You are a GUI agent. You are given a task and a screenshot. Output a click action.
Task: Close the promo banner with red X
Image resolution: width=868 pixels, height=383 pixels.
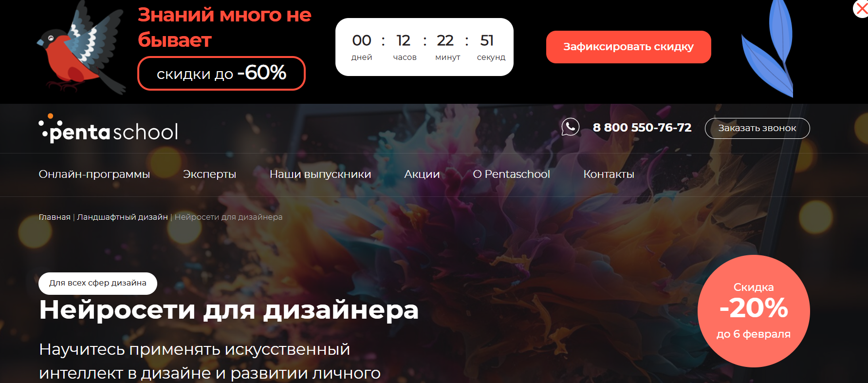(862, 9)
